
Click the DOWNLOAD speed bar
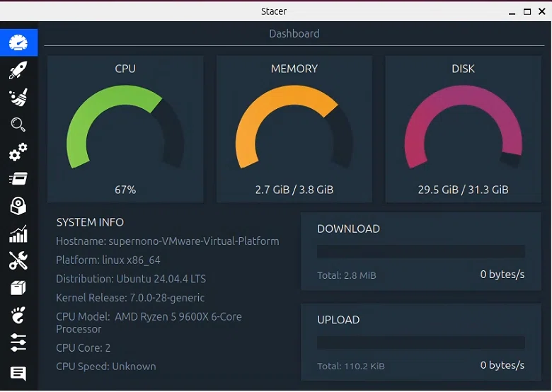(x=421, y=252)
